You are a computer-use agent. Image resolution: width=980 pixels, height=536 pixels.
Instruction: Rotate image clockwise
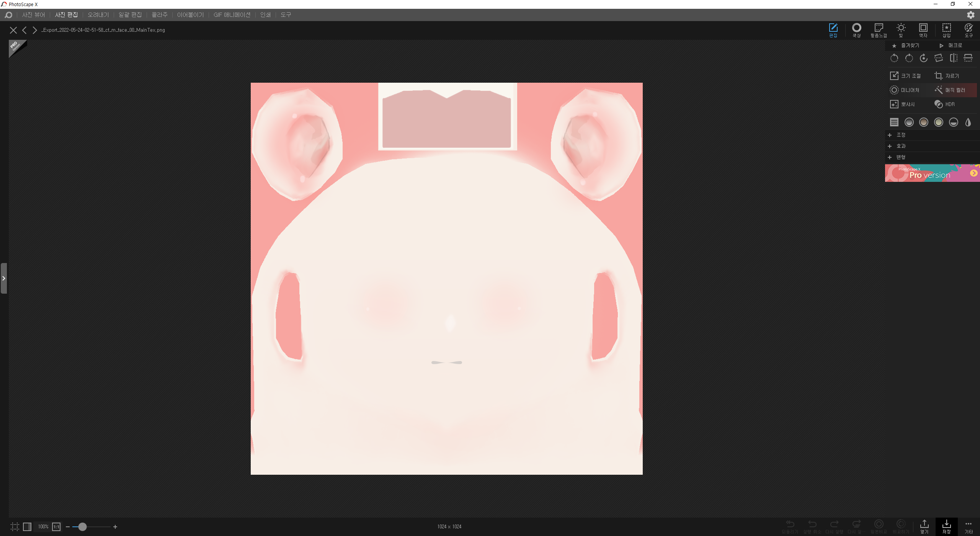point(909,58)
